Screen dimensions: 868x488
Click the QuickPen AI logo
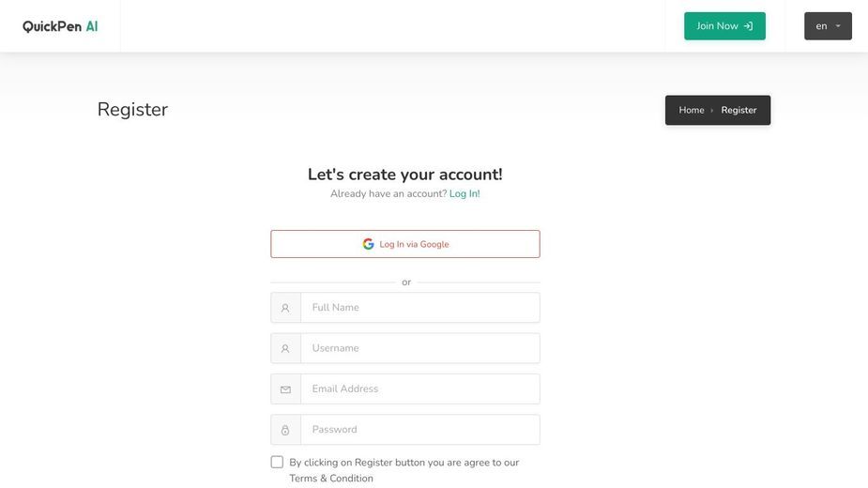[60, 26]
